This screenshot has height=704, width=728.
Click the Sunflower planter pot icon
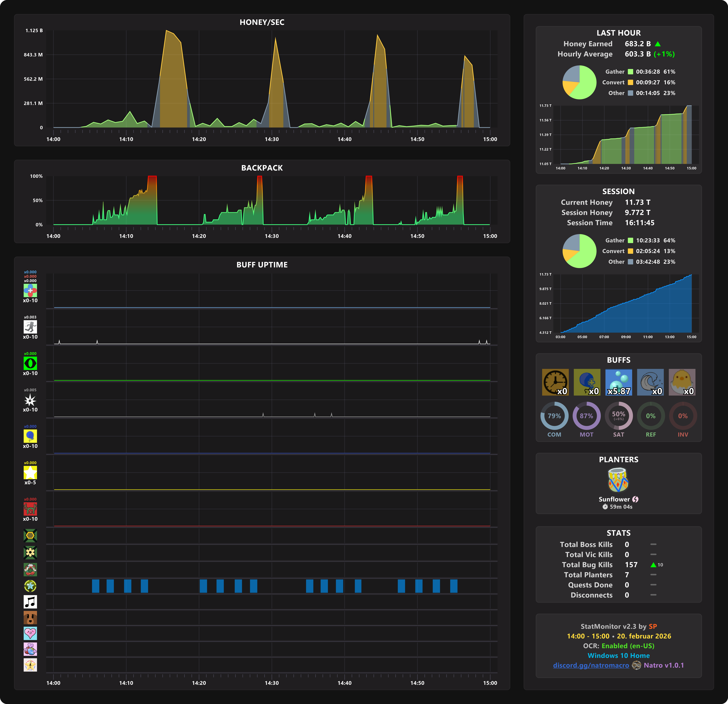point(618,480)
